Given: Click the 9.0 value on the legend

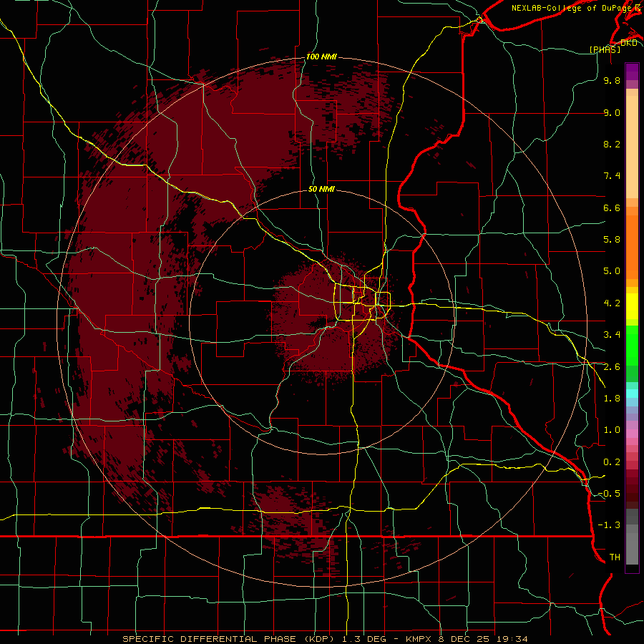Looking at the screenshot, I should coord(612,113).
